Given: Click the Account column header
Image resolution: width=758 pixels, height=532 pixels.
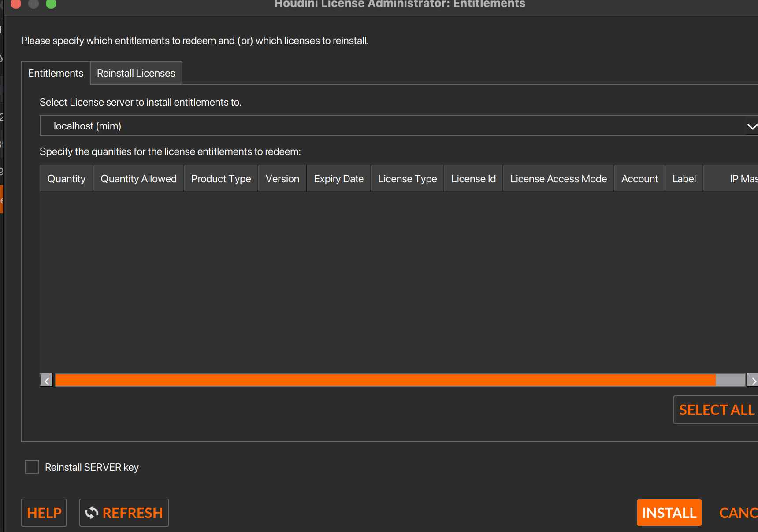Looking at the screenshot, I should click(x=639, y=179).
